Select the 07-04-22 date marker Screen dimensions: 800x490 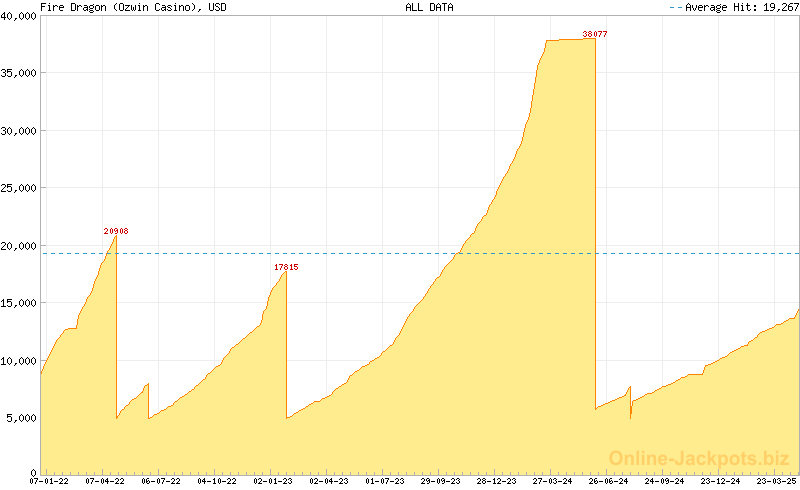tap(105, 481)
